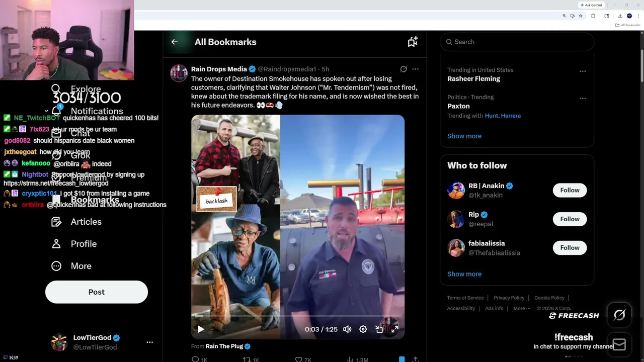Open the Grok icon on Rain Drops post
Viewport: 644px width, 362px height.
click(404, 69)
